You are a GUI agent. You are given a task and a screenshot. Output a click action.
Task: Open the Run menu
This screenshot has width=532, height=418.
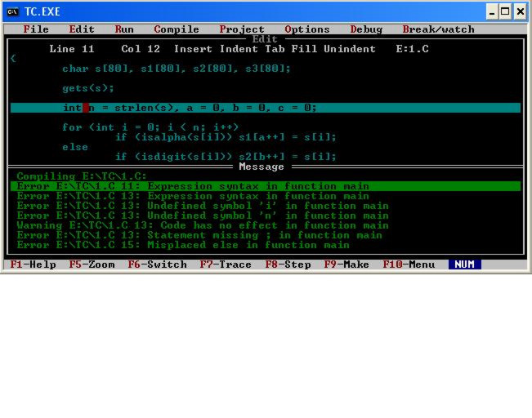pyautogui.click(x=124, y=29)
